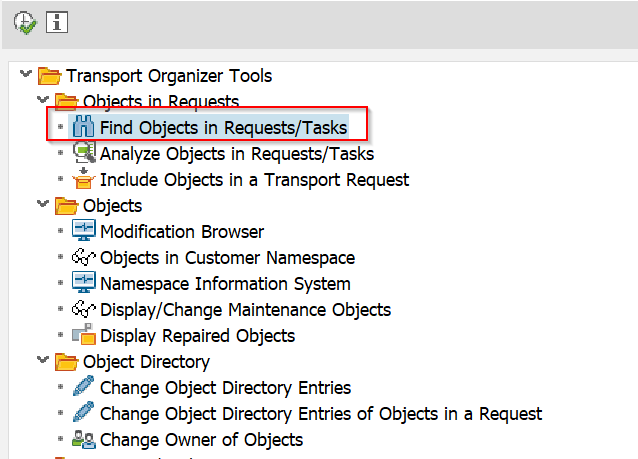Open Find Objects in Requests/Tasks
Viewport: 638px width, 459px height.
click(x=223, y=127)
